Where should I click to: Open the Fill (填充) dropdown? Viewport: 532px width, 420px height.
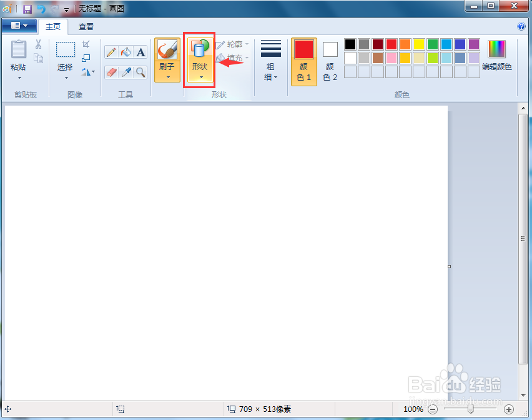(233, 58)
